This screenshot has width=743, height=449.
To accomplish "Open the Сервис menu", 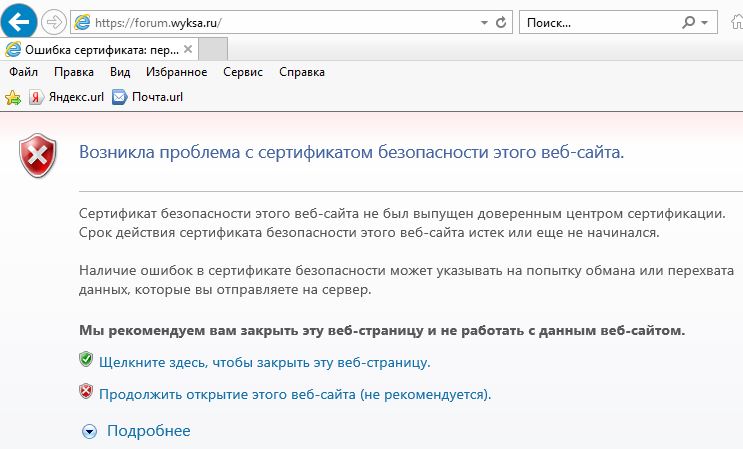I will pyautogui.click(x=243, y=72).
